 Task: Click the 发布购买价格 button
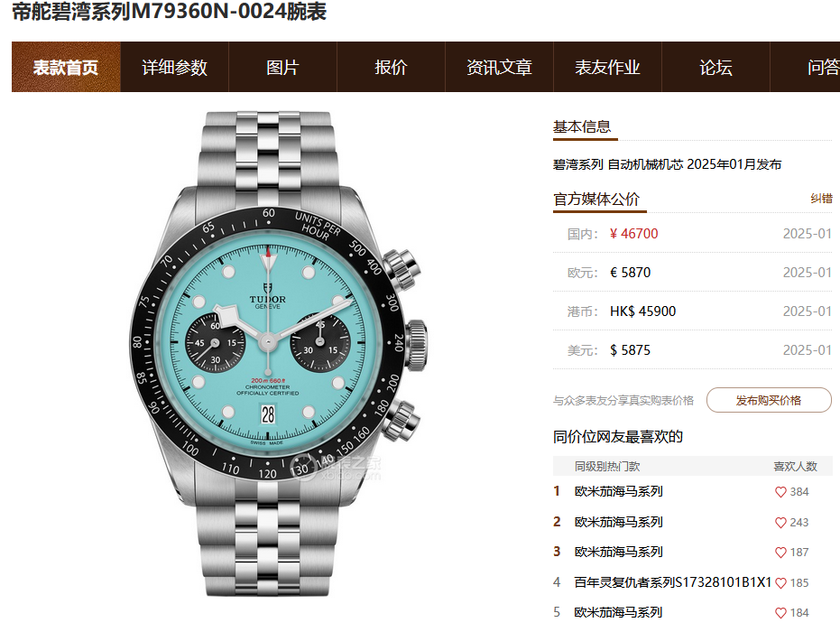(x=769, y=401)
